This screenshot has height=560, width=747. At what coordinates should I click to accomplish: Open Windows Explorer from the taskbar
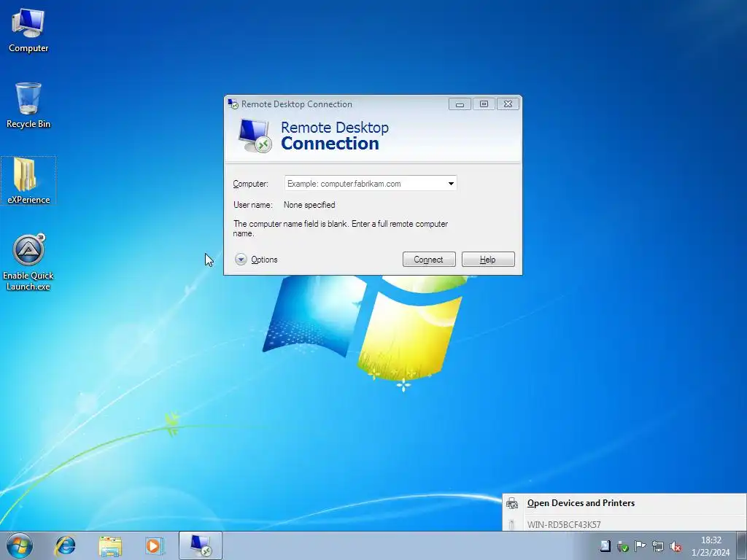click(110, 545)
